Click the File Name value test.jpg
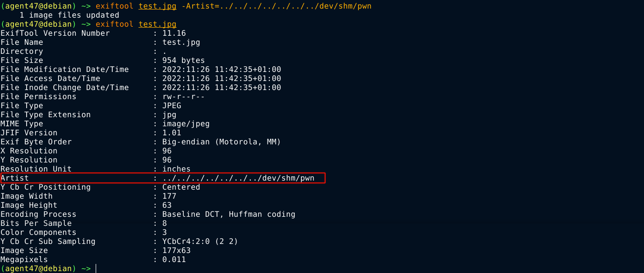644x273 pixels. pos(181,42)
